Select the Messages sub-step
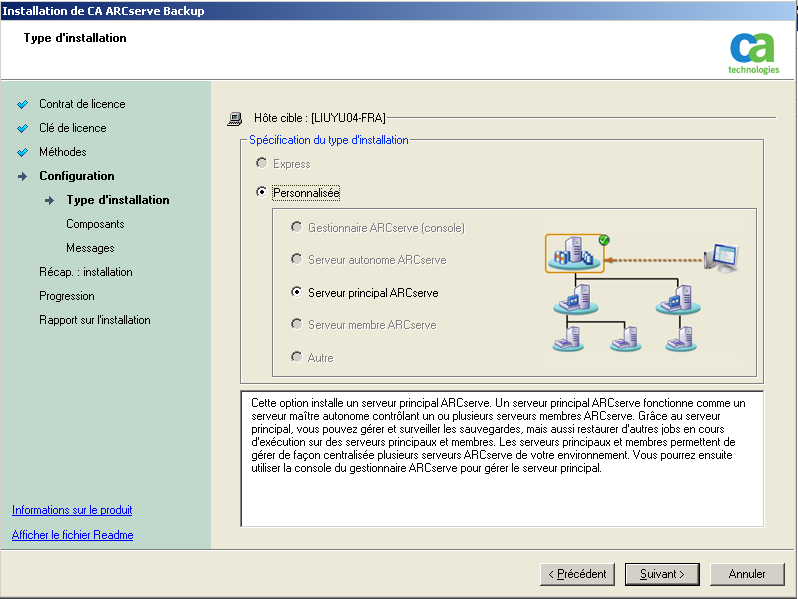Image resolution: width=798 pixels, height=599 pixels. point(90,248)
